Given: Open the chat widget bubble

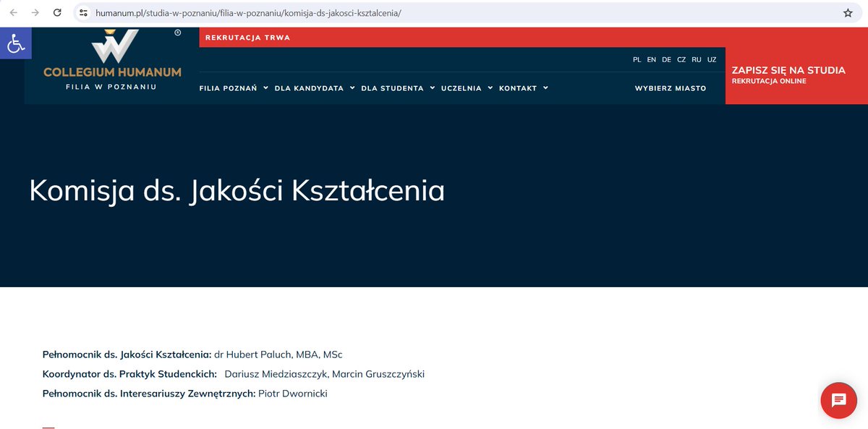Looking at the screenshot, I should 838,400.
